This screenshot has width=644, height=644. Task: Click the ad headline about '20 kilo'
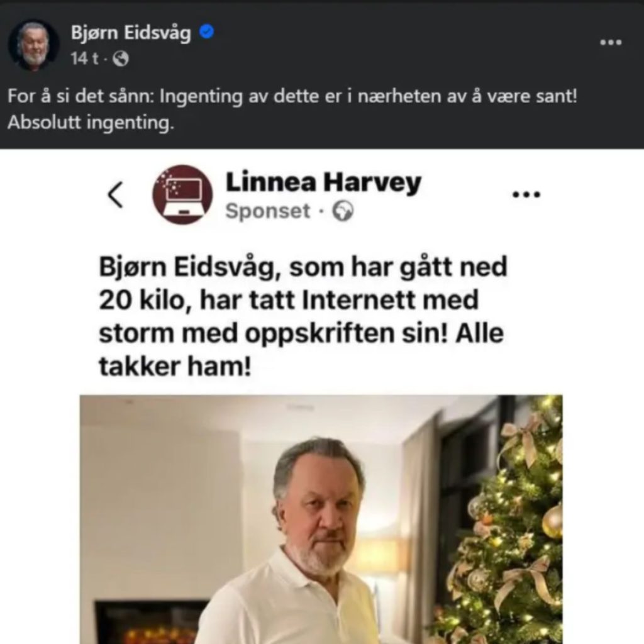303,316
